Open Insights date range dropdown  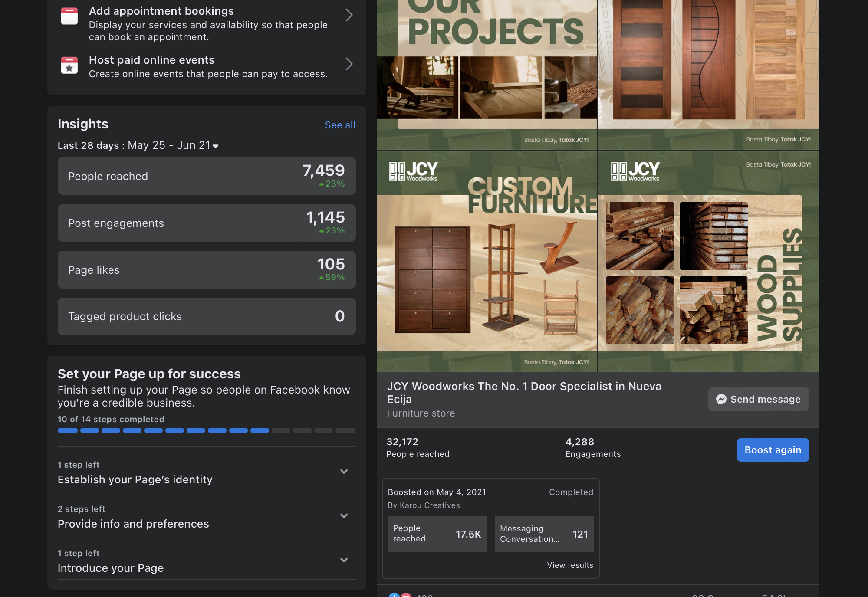tap(216, 146)
